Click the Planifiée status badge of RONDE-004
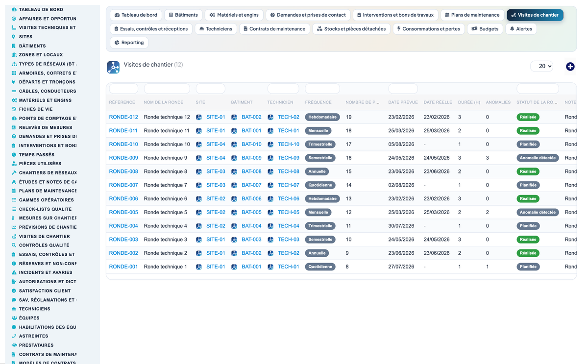The image size is (588, 364). (528, 226)
